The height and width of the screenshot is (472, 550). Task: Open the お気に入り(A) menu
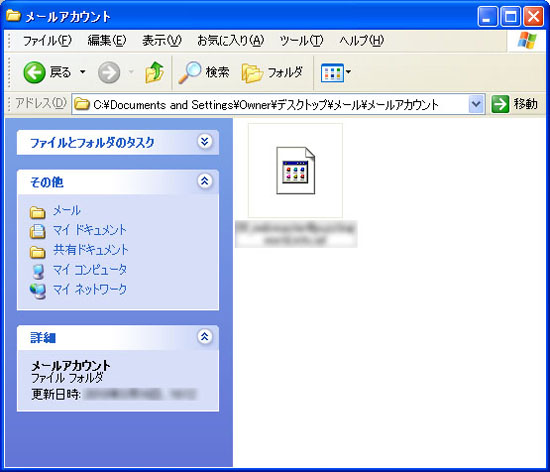[x=230, y=41]
